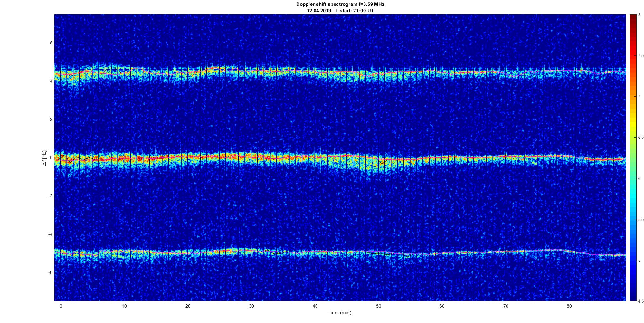Click the x-axis tick label '80'
Image resolution: width=644 pixels, height=323 pixels.
(569, 306)
